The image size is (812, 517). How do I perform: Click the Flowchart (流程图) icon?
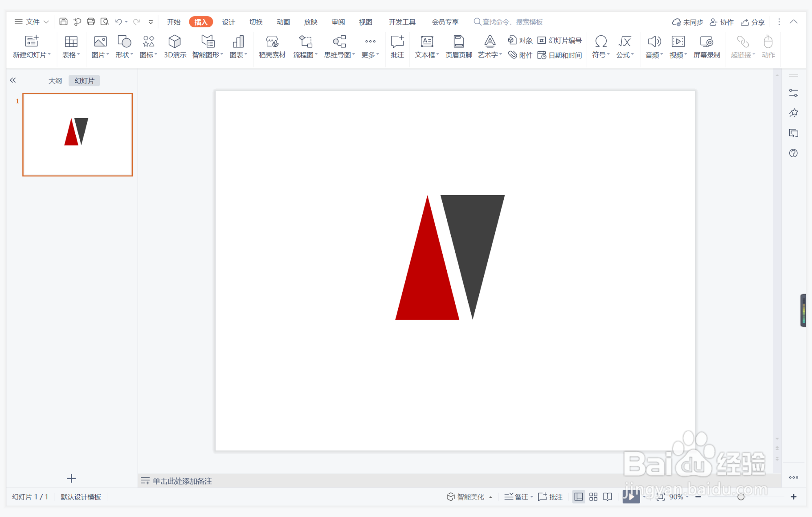coord(305,41)
